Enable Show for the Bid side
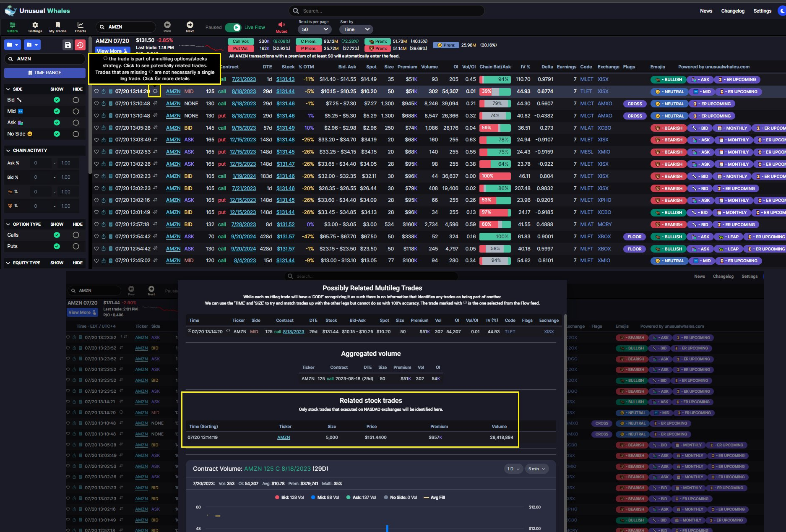This screenshot has width=786, height=532. click(57, 100)
